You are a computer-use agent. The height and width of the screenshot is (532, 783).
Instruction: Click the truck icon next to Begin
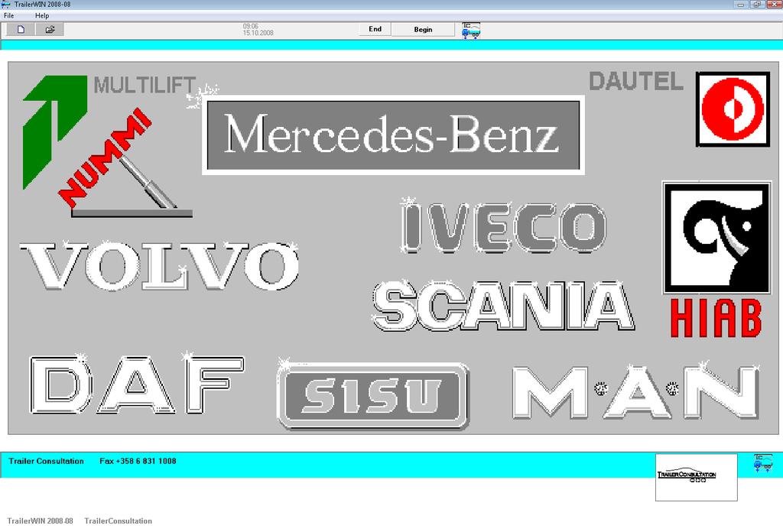[x=470, y=31]
